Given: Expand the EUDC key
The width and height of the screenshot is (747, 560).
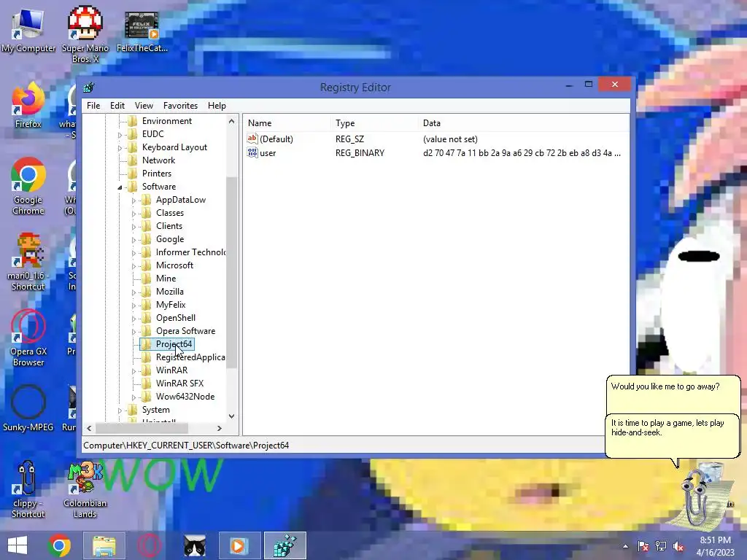Looking at the screenshot, I should click(x=120, y=135).
